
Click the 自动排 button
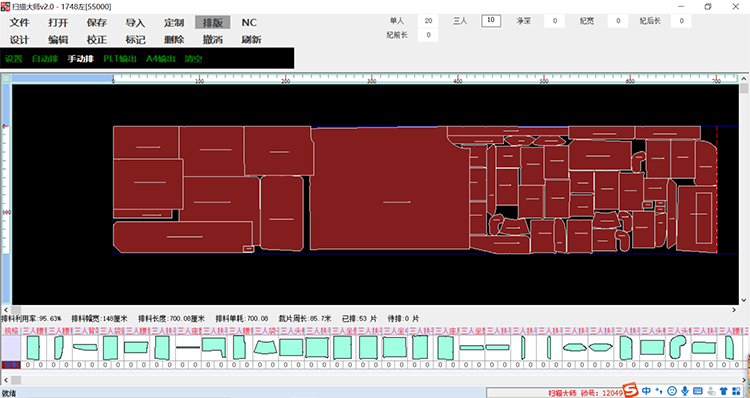44,59
